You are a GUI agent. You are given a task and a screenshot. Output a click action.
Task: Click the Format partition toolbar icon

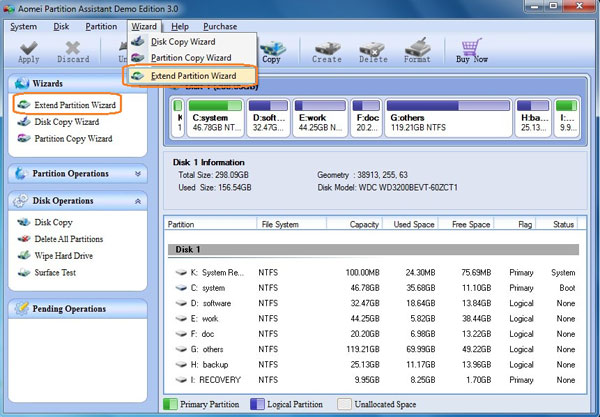point(417,47)
